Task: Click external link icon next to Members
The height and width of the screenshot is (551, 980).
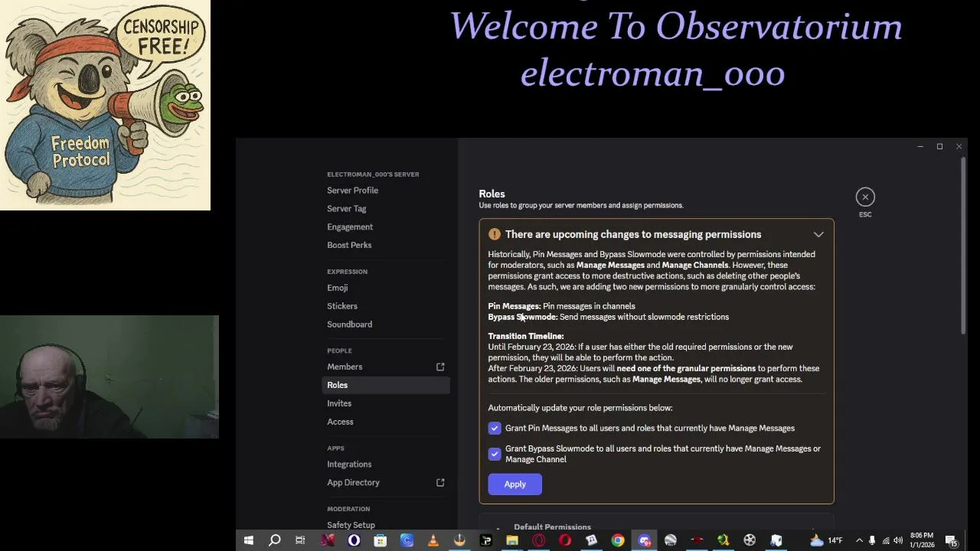Action: pyautogui.click(x=440, y=367)
